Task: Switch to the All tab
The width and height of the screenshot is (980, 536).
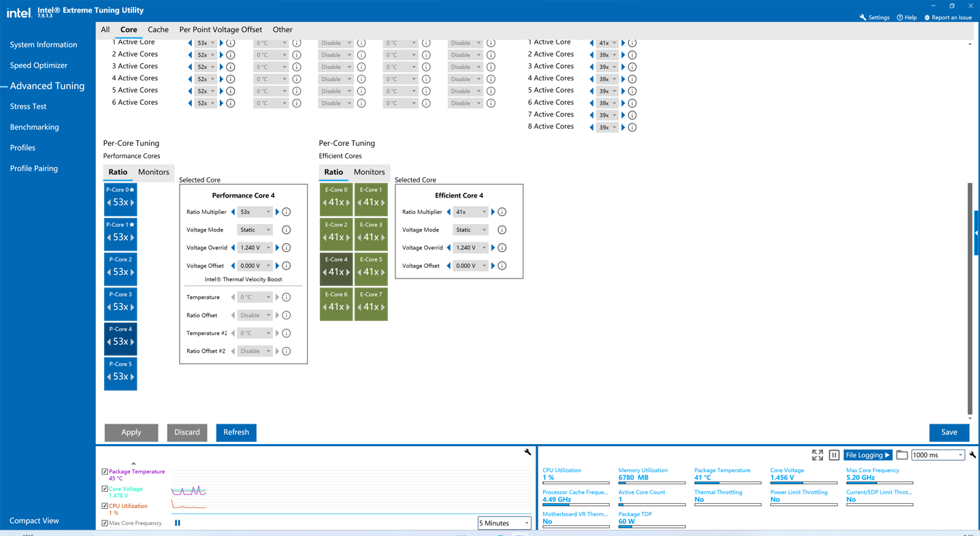Action: click(105, 29)
